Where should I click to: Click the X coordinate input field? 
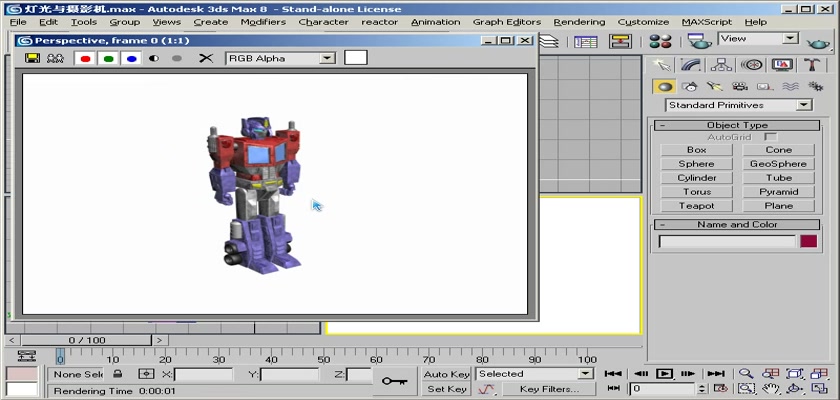(x=204, y=374)
